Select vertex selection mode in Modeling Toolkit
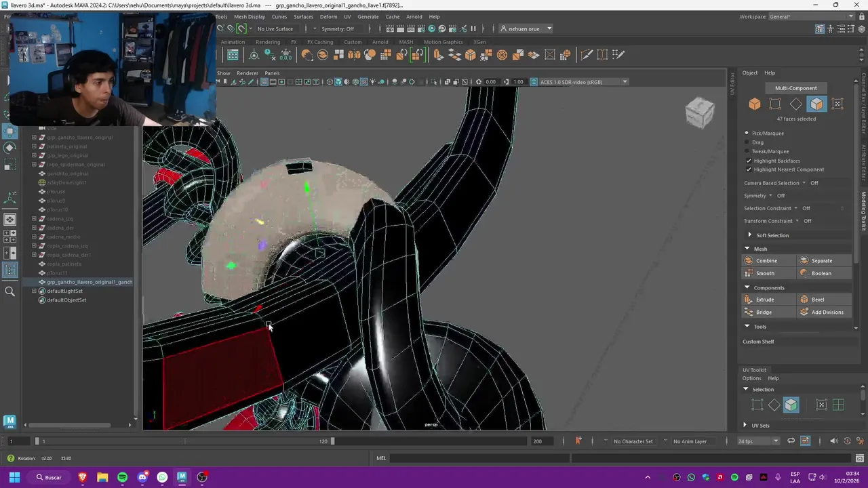The image size is (868, 488). [x=775, y=104]
